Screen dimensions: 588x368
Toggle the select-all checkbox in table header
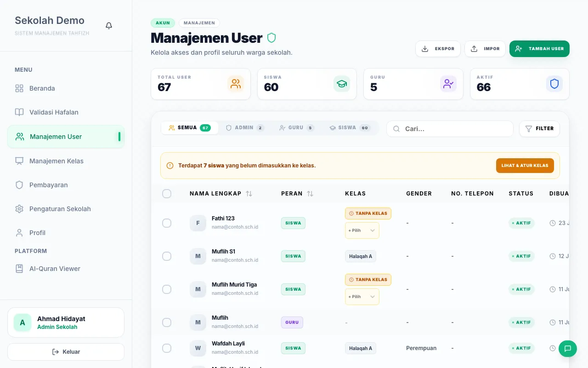[x=167, y=194]
